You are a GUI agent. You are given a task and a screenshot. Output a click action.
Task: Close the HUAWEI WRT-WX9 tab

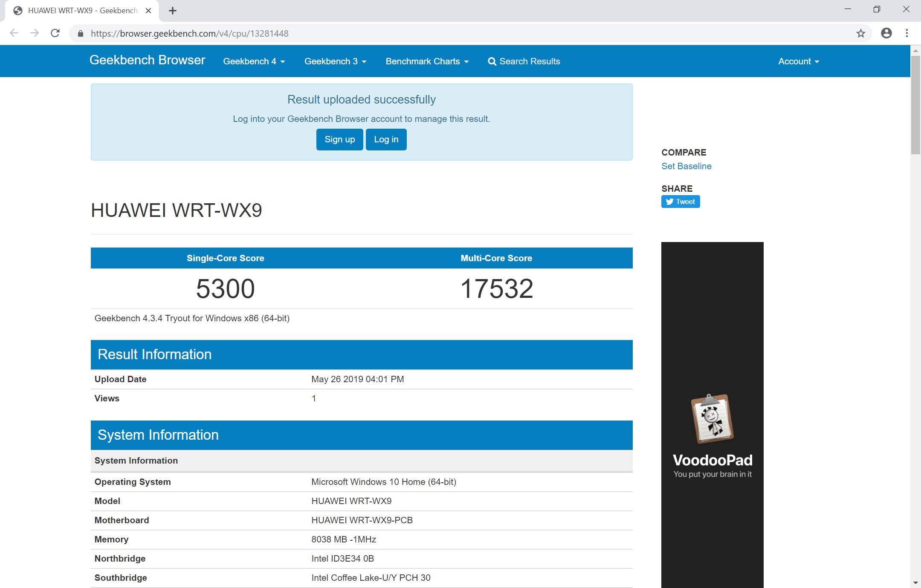[x=148, y=11]
